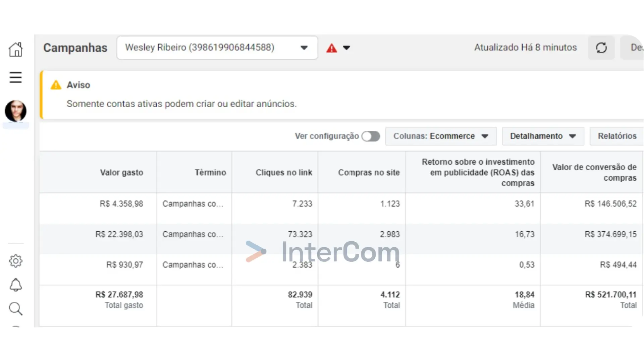Click Atualizado Há 8 minutos text
644x362 pixels.
pyautogui.click(x=525, y=47)
